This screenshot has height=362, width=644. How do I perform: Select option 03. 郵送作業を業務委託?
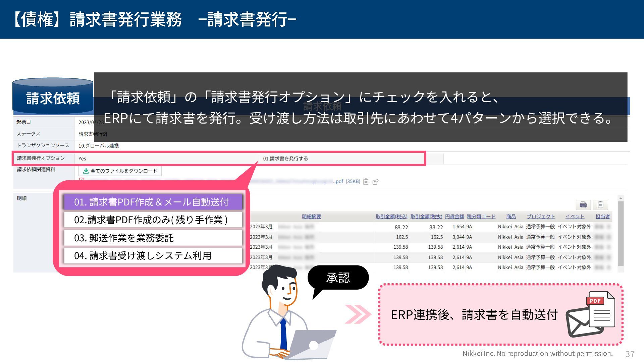pyautogui.click(x=153, y=238)
